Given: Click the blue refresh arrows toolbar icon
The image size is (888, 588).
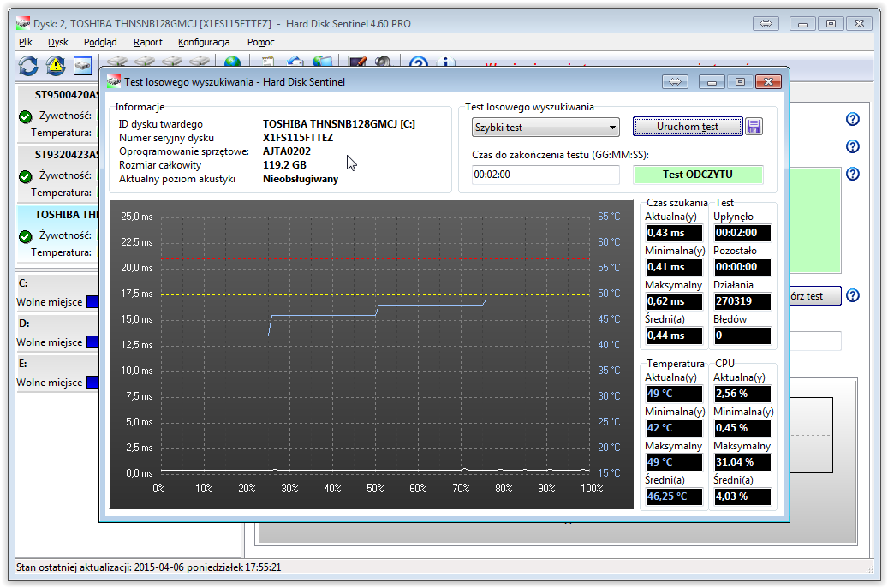Looking at the screenshot, I should coord(28,66).
